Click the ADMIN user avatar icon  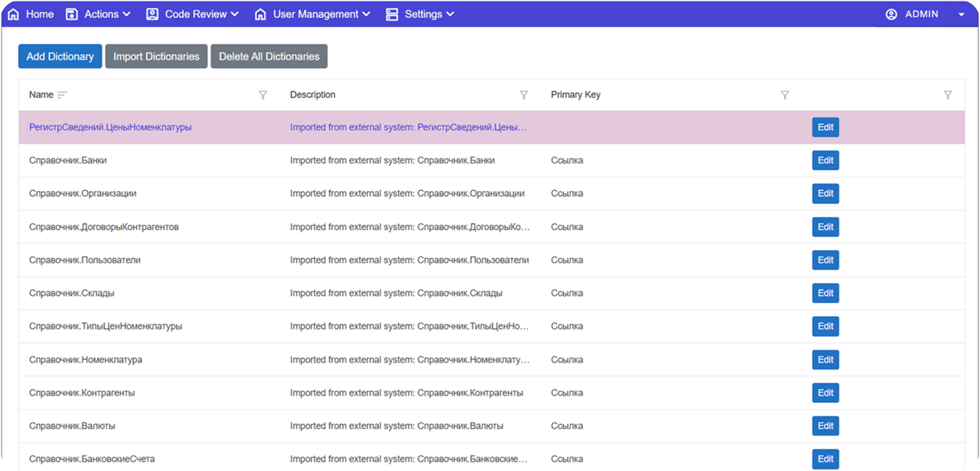click(891, 14)
